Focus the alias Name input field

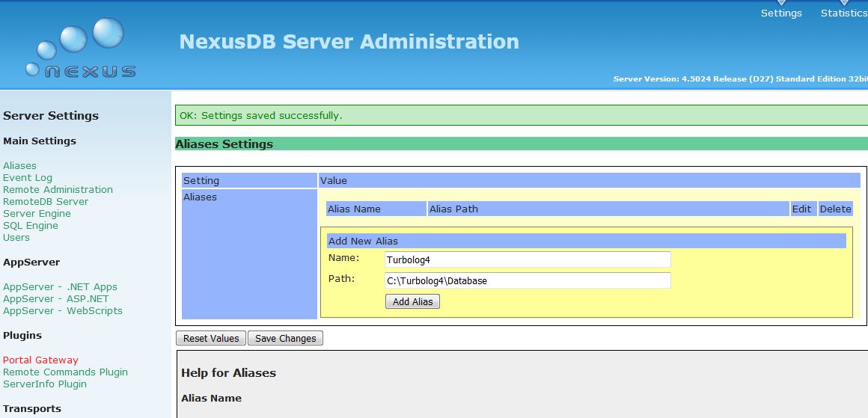pyautogui.click(x=528, y=259)
